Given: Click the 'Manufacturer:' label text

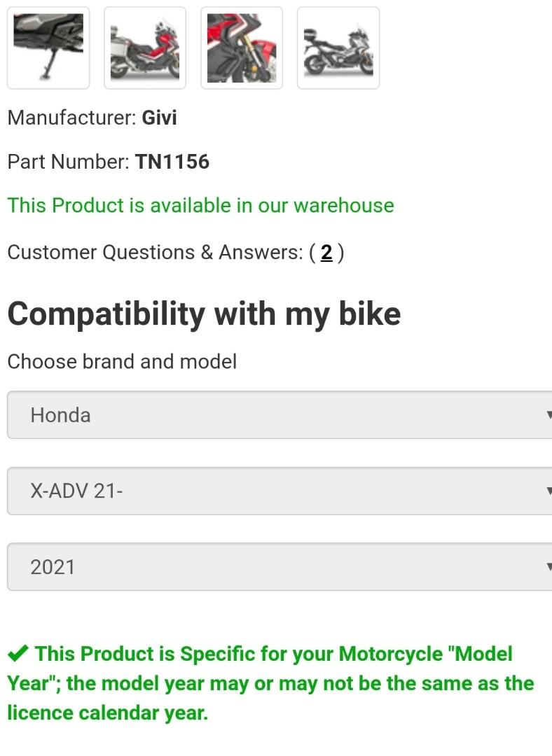Looking at the screenshot, I should [x=71, y=118].
